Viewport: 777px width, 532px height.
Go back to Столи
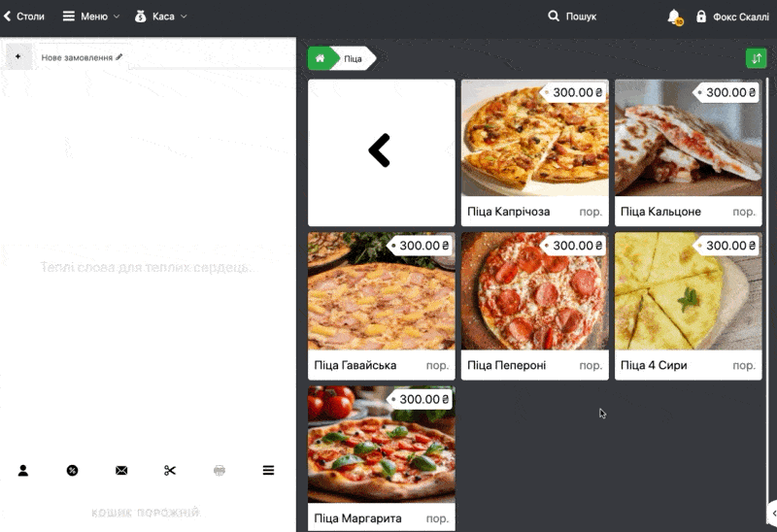[x=24, y=17]
